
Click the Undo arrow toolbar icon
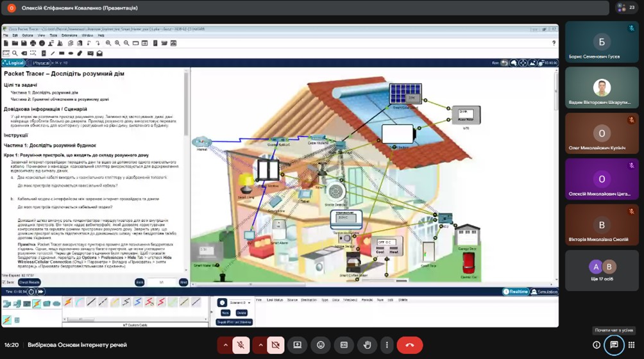(x=89, y=43)
